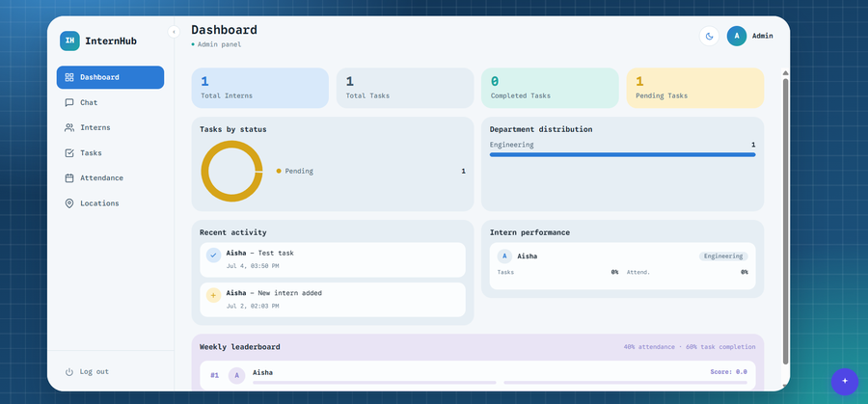
Task: Click the Recent activity heading
Action: (x=233, y=232)
